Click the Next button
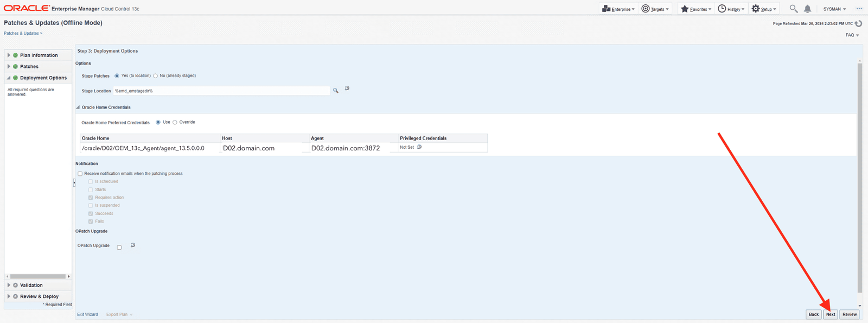The width and height of the screenshot is (868, 323). 830,314
